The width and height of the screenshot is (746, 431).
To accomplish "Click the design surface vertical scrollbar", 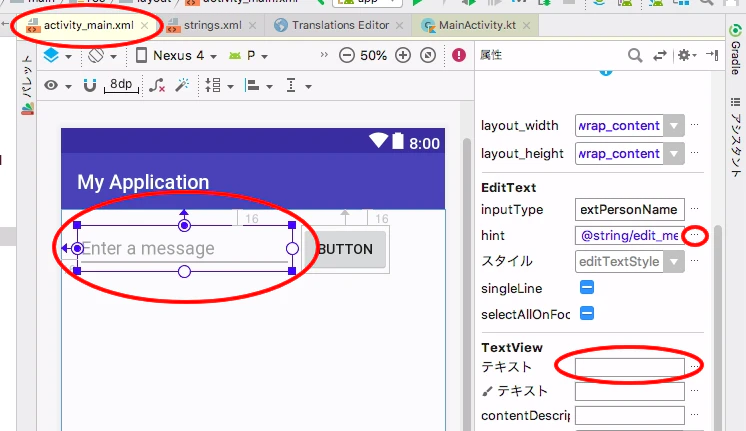I will [x=467, y=284].
